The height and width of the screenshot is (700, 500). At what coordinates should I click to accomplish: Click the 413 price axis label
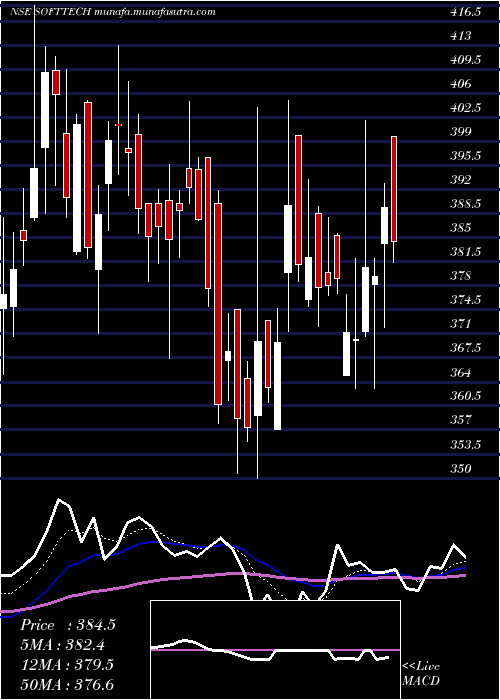coord(460,36)
